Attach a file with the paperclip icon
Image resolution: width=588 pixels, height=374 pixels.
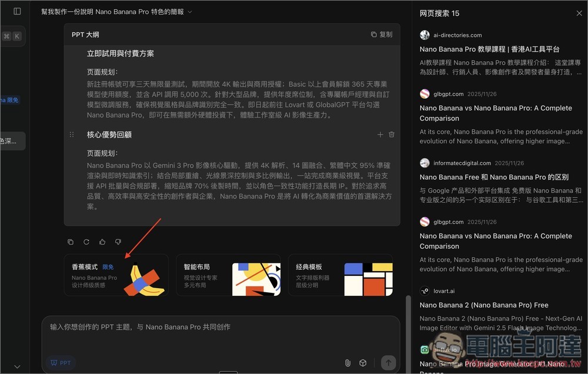347,363
